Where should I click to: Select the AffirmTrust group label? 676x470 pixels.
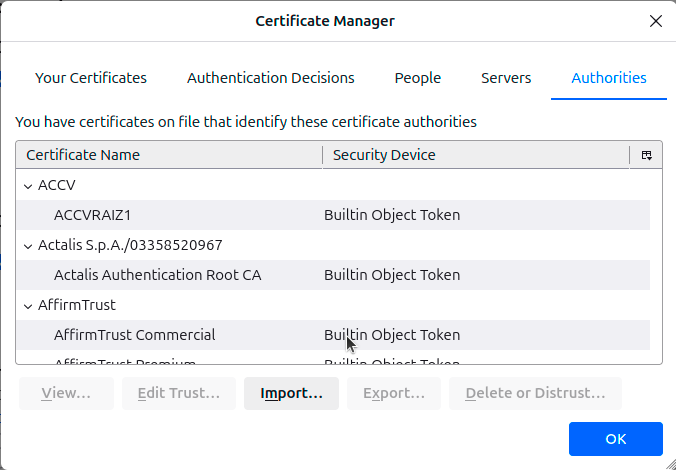77,305
